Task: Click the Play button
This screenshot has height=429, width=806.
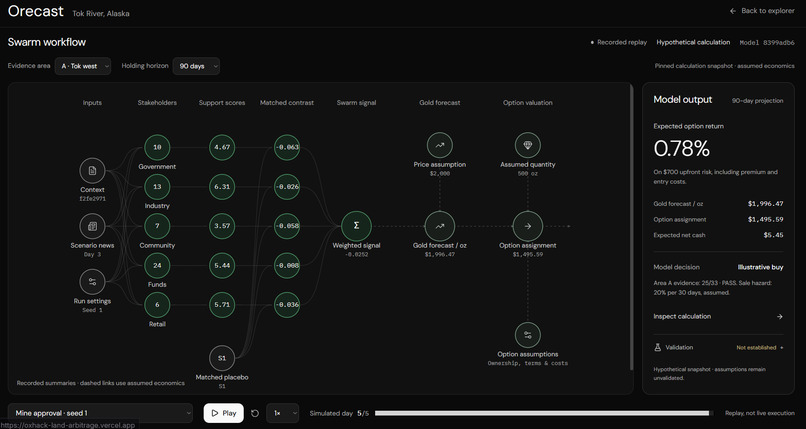Action: tap(224, 413)
